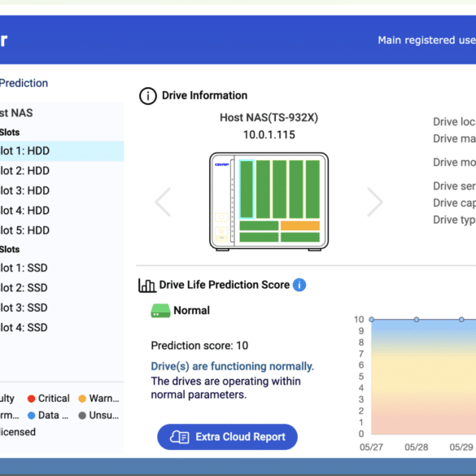Click the Host NAS(TS-932X) title

(269, 117)
